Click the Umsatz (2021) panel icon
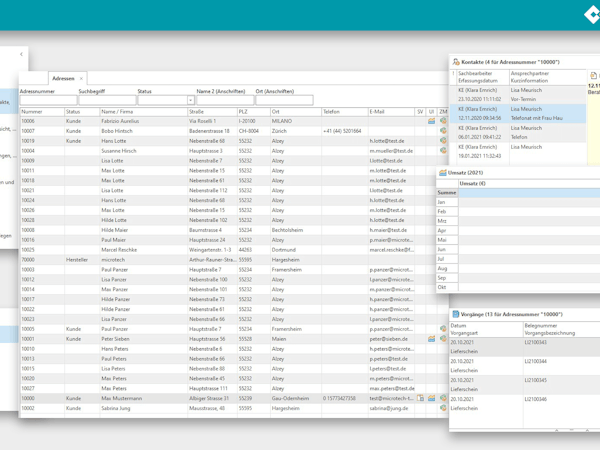Screen dimensions: 600x450 (x=443, y=173)
